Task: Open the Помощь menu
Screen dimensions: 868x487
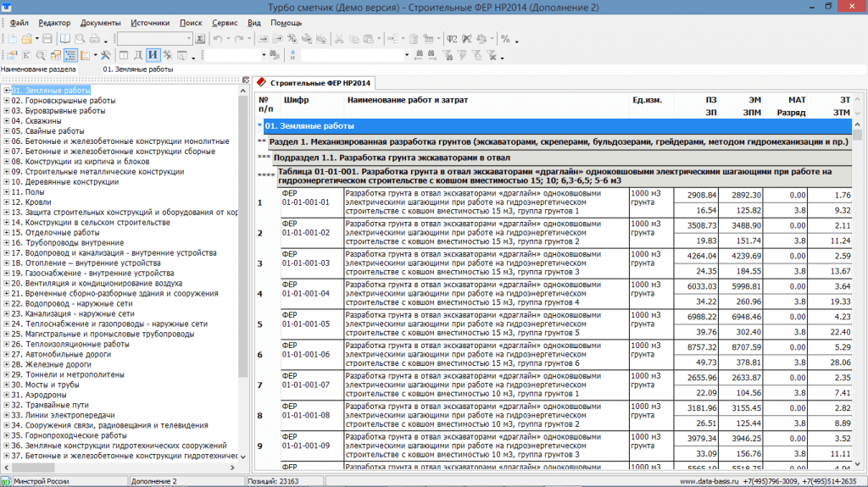Action: click(287, 23)
